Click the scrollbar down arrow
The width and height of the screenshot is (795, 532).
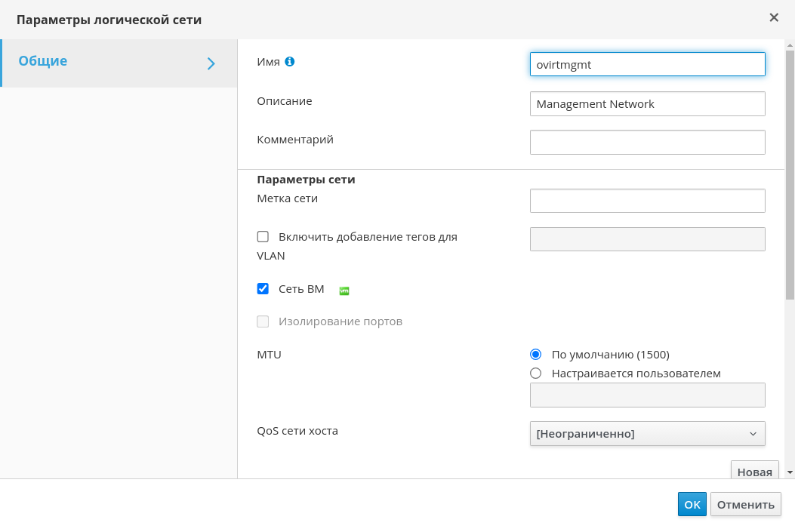click(790, 472)
